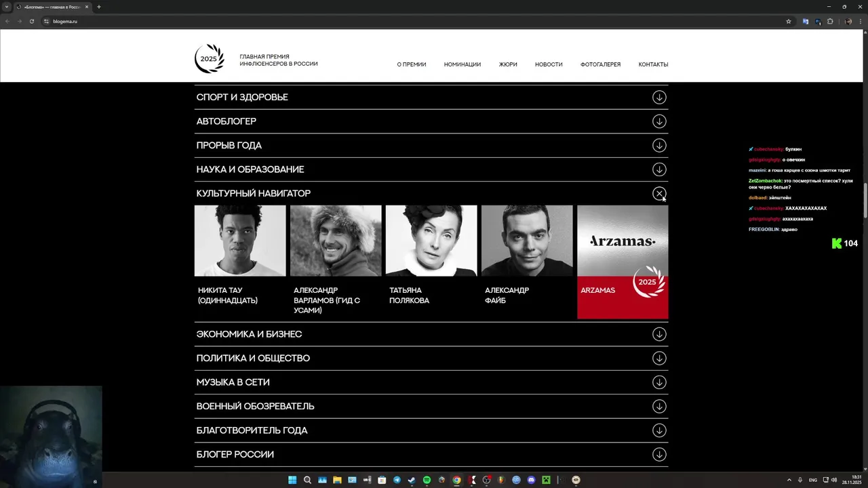
Task: Open Chrome's three-dot menu
Action: 861,21
